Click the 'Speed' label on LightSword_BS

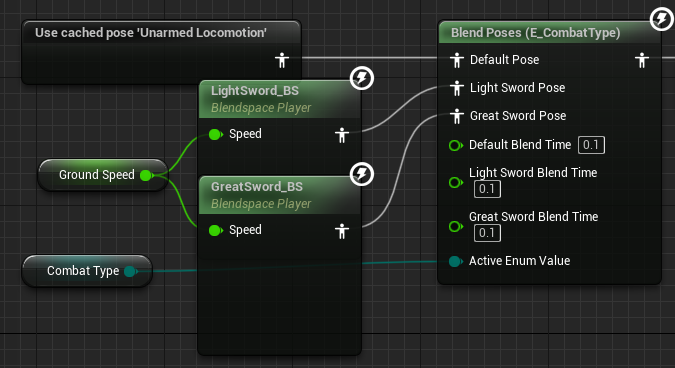point(245,134)
